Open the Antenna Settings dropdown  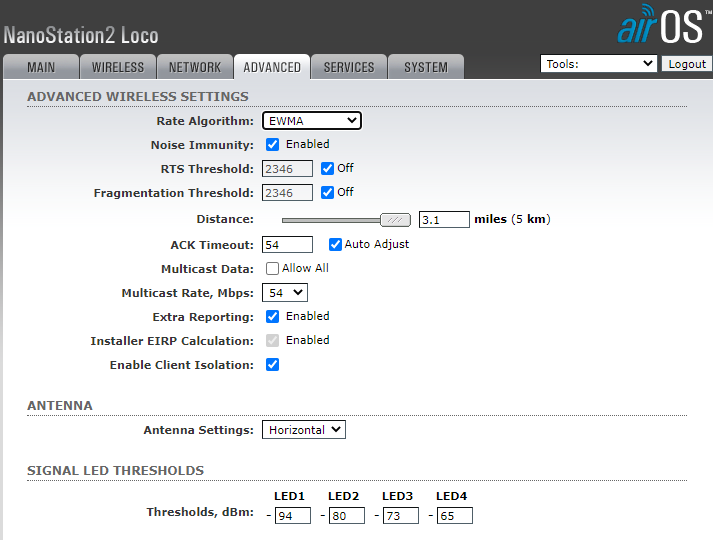(x=304, y=430)
